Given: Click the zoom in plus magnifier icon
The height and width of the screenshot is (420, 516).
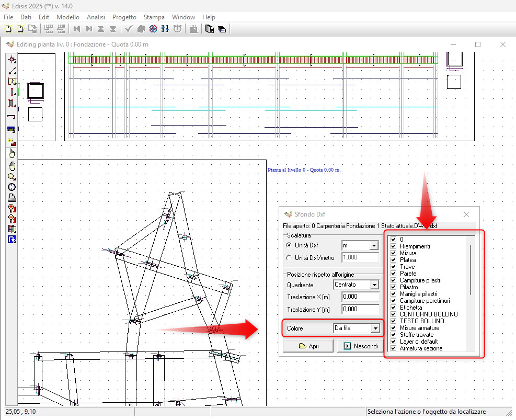Looking at the screenshot, I should pos(12,208).
